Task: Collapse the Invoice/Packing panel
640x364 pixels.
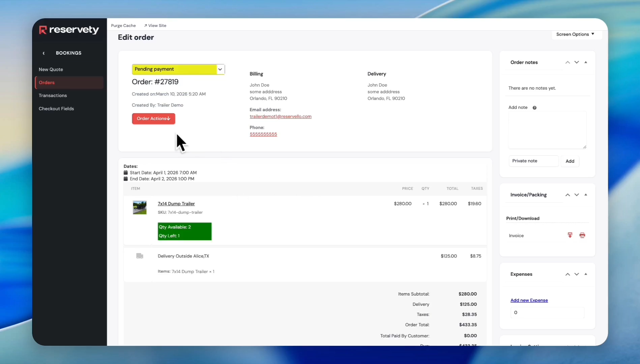Action: [x=586, y=195]
